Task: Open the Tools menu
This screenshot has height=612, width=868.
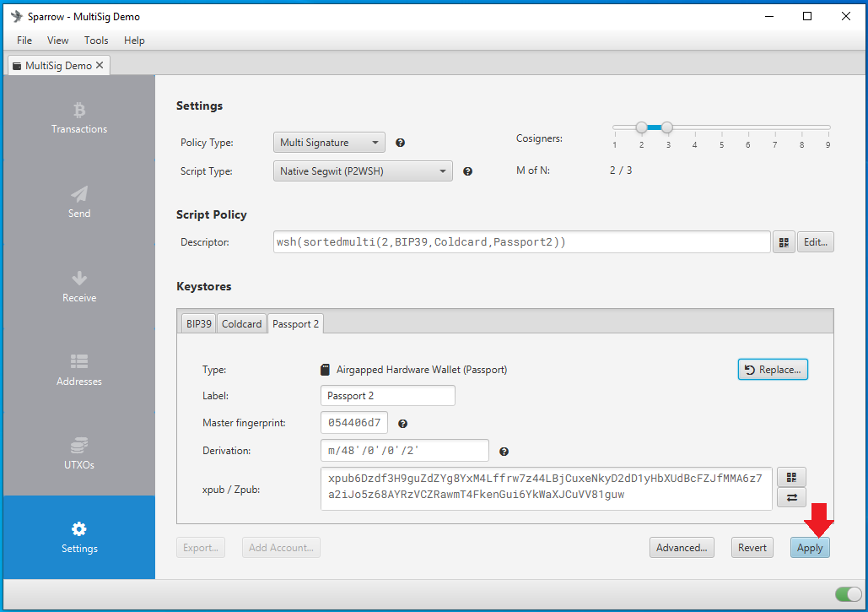Action: 96,41
